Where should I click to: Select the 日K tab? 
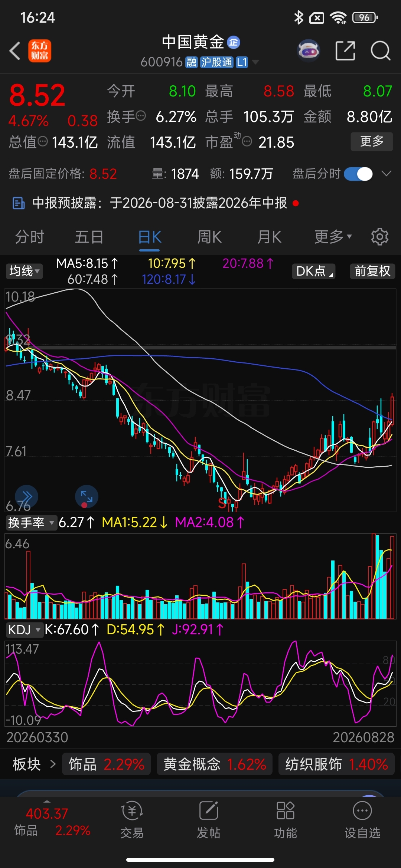(150, 237)
